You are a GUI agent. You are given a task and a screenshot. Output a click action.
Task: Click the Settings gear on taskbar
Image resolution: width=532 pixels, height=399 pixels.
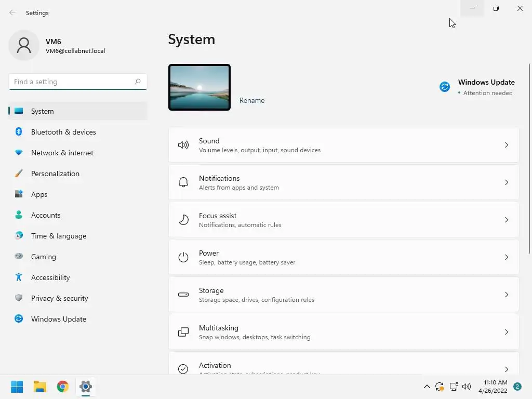click(86, 387)
